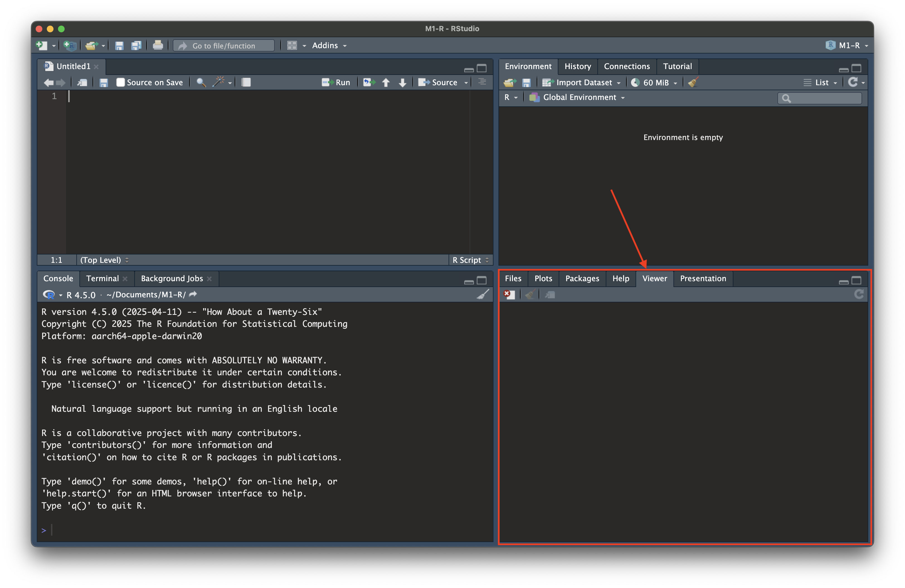Focus the Go to file/function field
Viewport: 905px width, 588px height.
point(223,46)
